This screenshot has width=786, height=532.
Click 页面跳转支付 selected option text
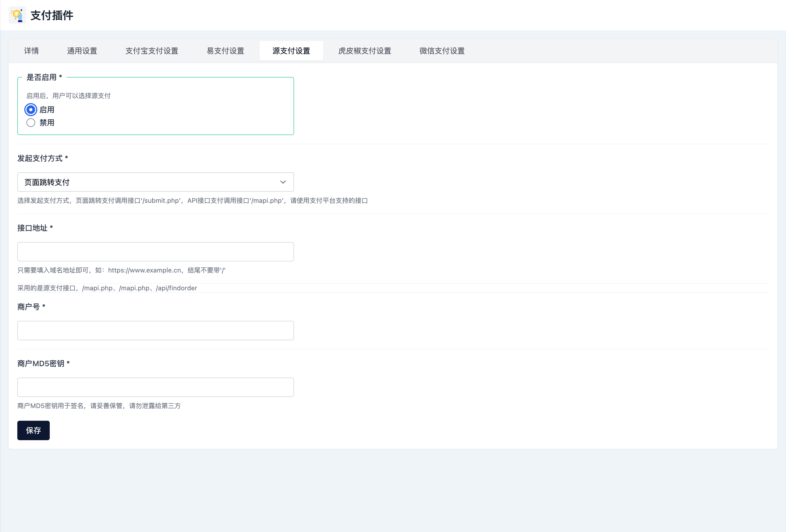(47, 183)
